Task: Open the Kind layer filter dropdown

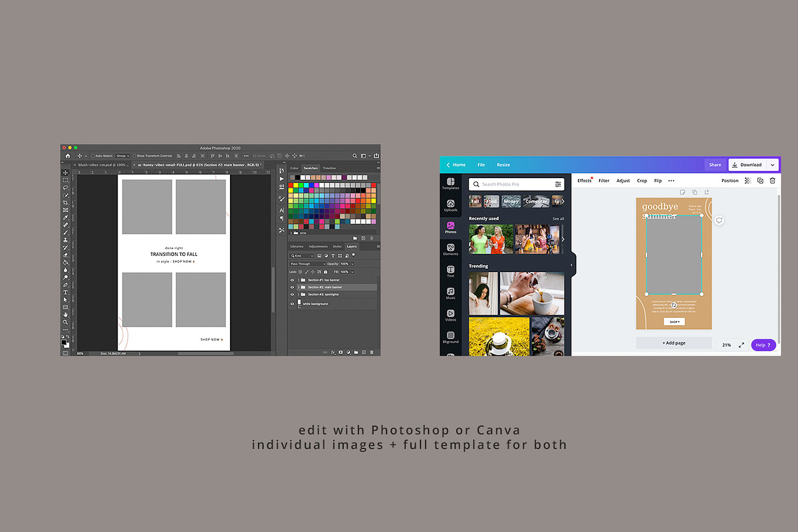Action: pyautogui.click(x=303, y=255)
